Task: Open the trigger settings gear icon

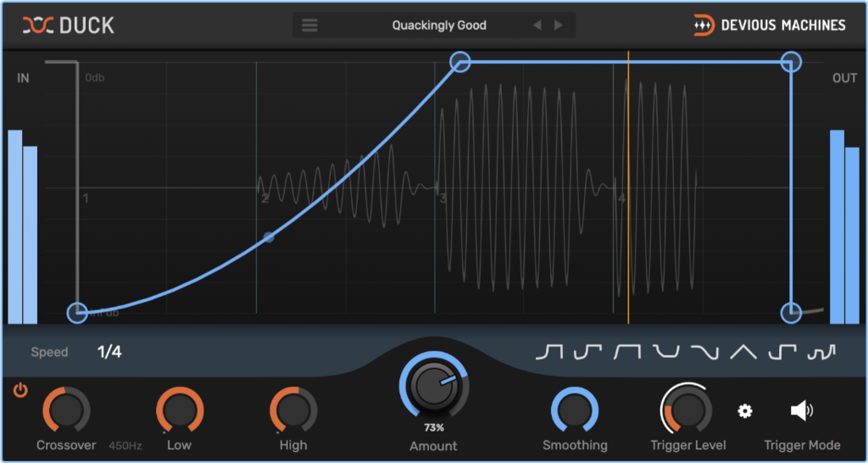Action: 745,411
